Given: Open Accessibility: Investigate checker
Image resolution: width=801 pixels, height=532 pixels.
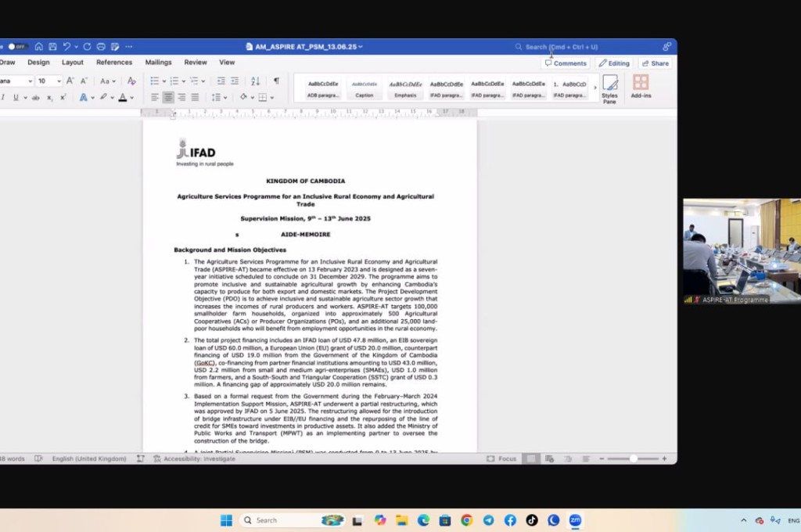Looking at the screenshot, I should (x=195, y=459).
